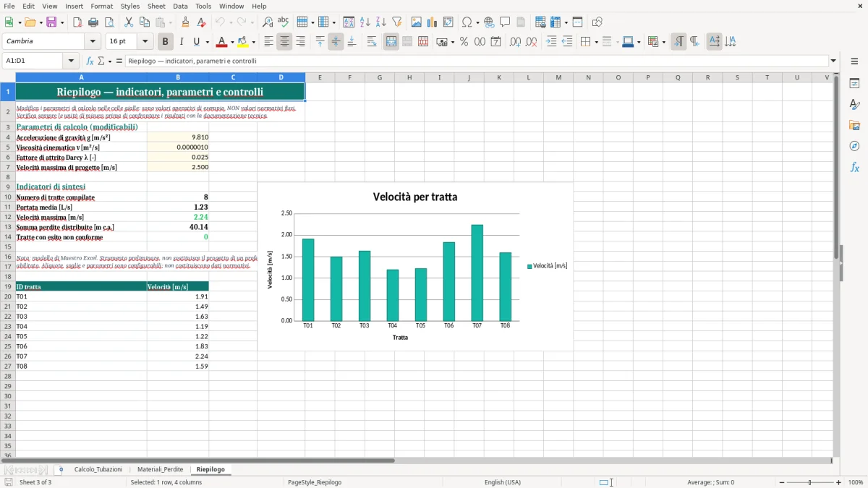Insert a chart

[433, 22]
